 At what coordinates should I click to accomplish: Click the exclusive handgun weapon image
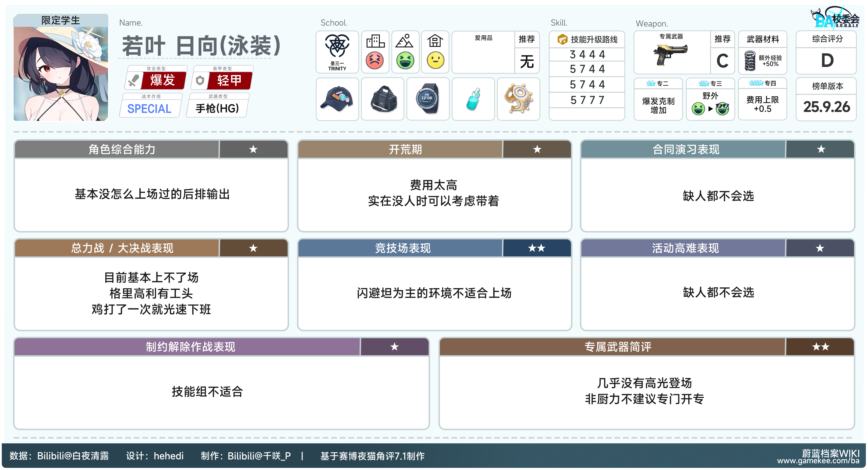point(671,55)
